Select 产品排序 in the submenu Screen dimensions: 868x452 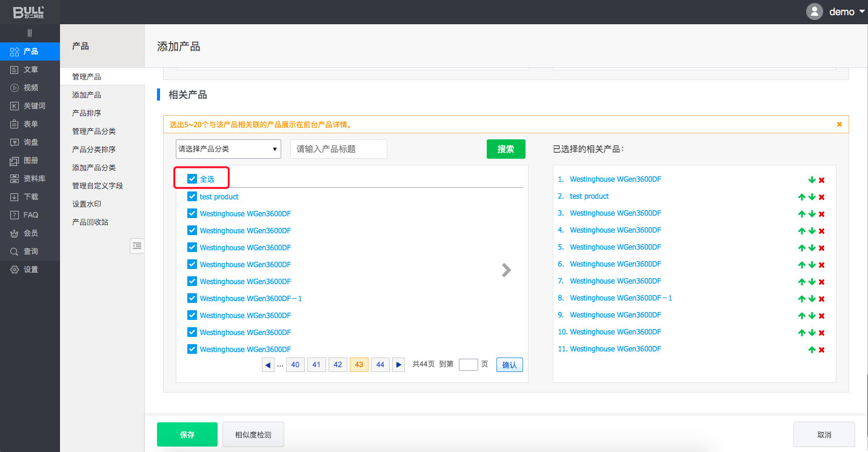pos(87,113)
